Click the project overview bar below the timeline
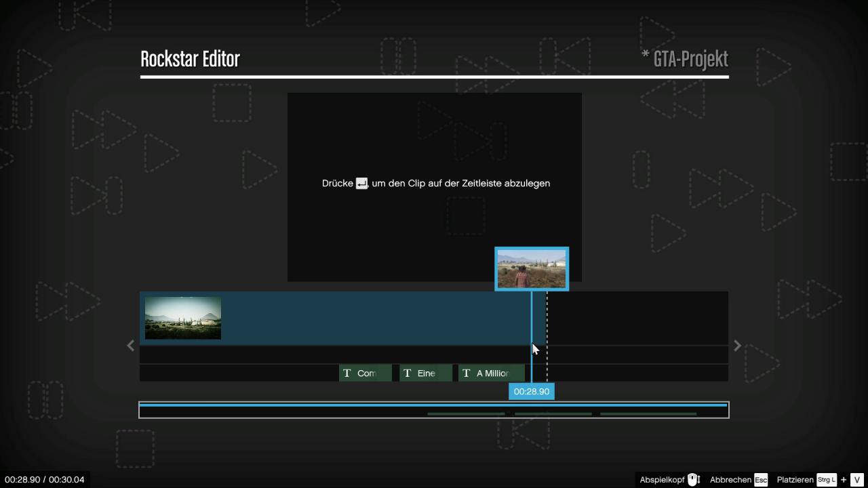This screenshot has width=868, height=488. [434, 410]
